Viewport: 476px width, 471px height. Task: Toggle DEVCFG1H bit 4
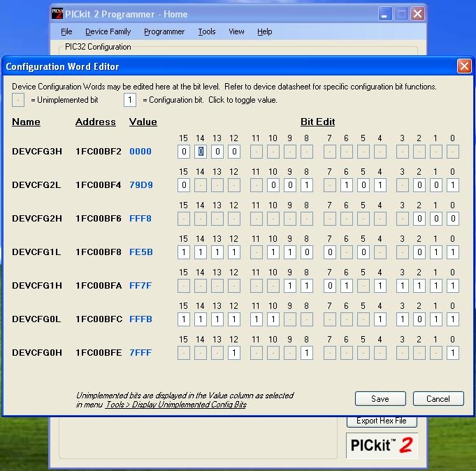pos(380,286)
